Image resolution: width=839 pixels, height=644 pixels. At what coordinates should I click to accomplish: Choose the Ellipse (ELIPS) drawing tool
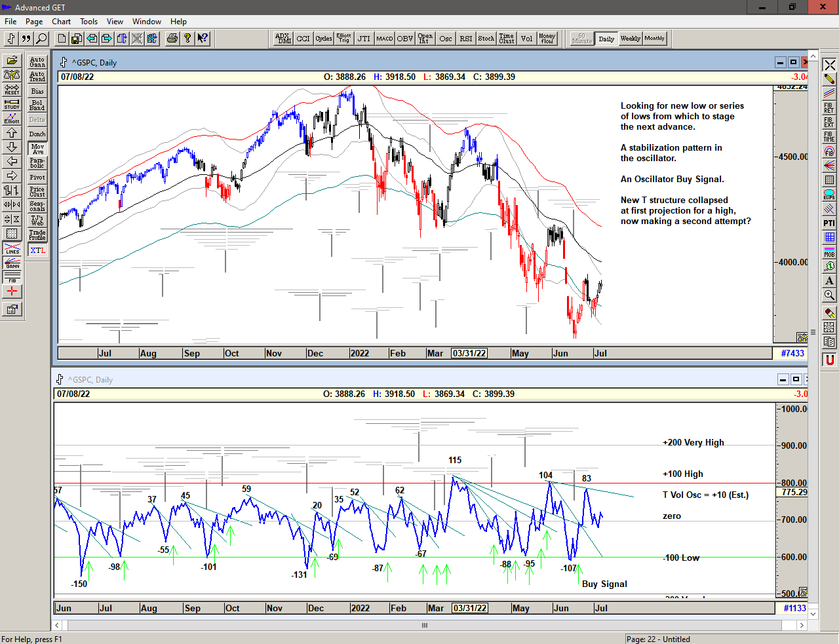(x=829, y=195)
